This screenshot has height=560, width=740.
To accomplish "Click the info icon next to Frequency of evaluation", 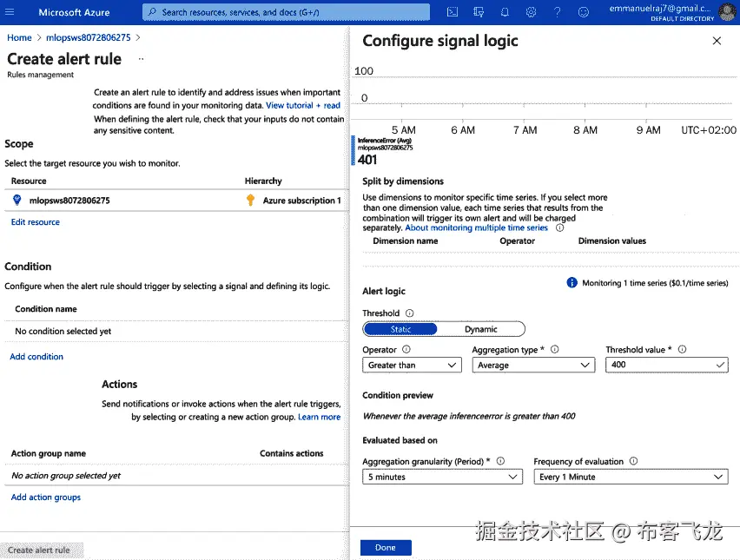I will pos(634,461).
